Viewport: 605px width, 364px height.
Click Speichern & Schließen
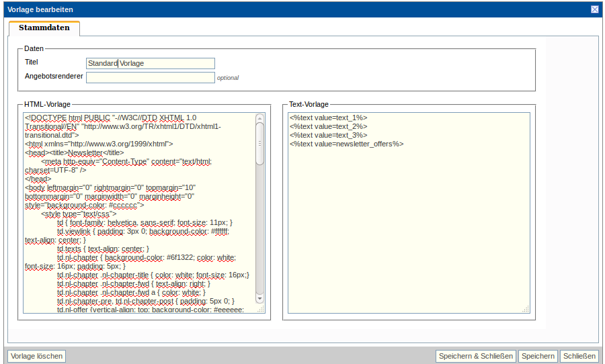click(x=475, y=356)
